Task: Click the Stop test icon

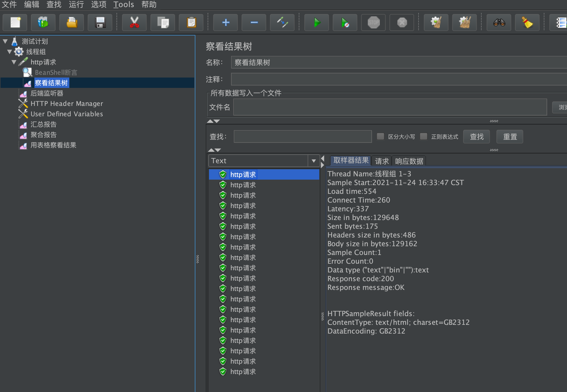Action: click(374, 22)
